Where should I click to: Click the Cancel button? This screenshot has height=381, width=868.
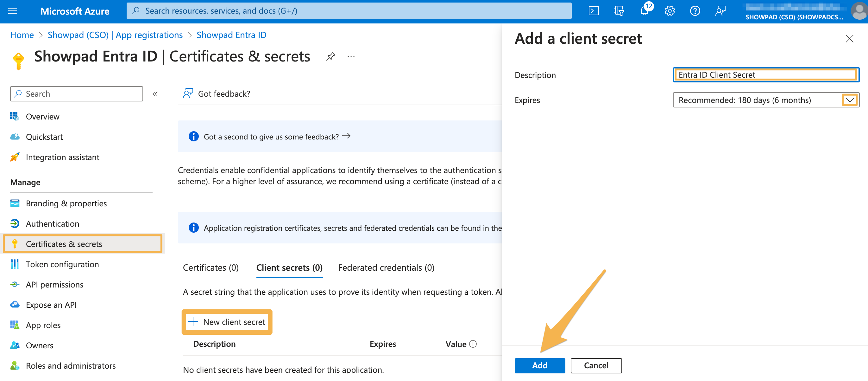pos(596,365)
